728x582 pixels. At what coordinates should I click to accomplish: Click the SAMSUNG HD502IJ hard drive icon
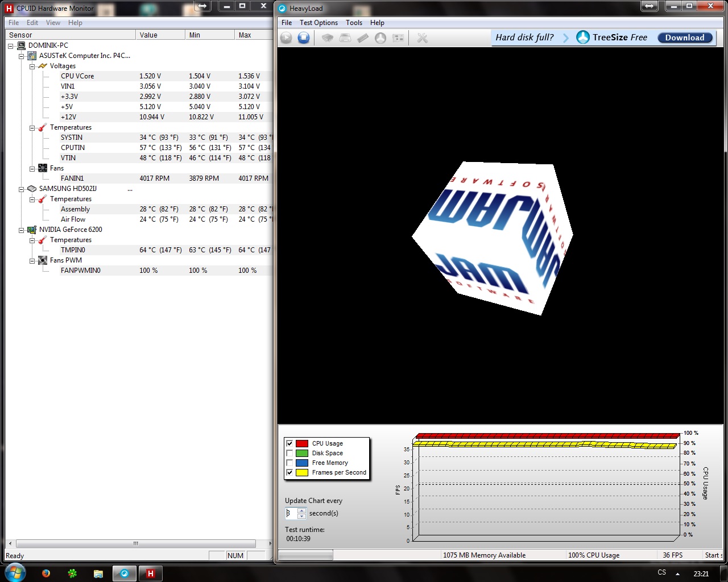[x=32, y=189]
